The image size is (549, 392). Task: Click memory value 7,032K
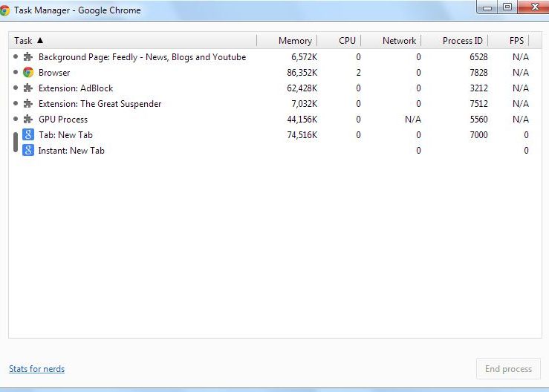click(305, 104)
